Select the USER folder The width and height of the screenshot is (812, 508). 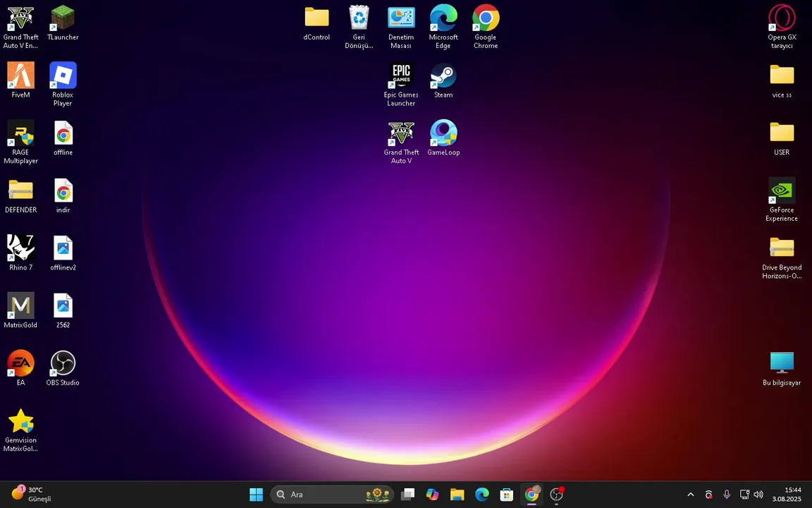(782, 138)
